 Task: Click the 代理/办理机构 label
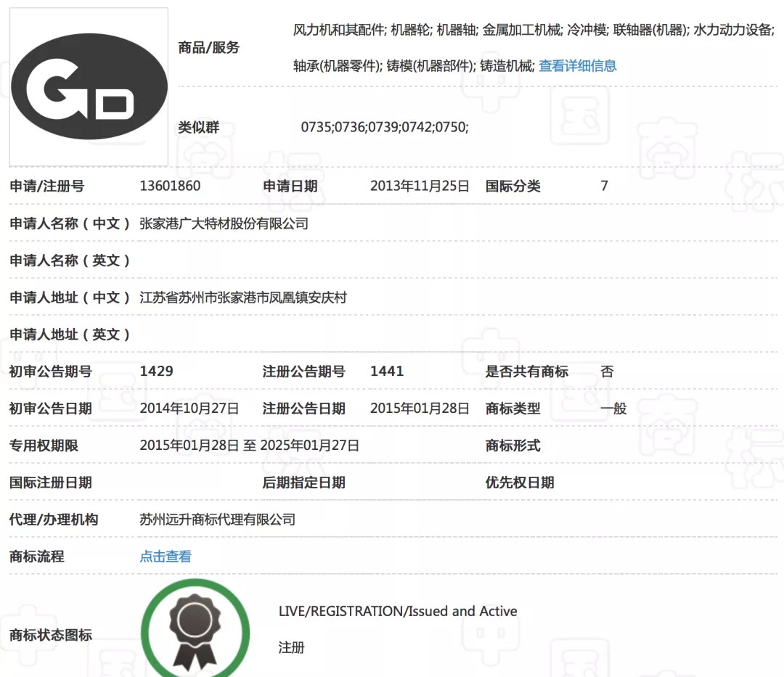[x=54, y=520]
